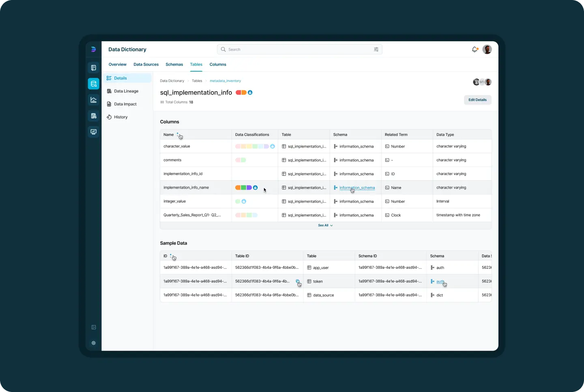Click the Edit Details button
The image size is (584, 392).
[x=477, y=100]
